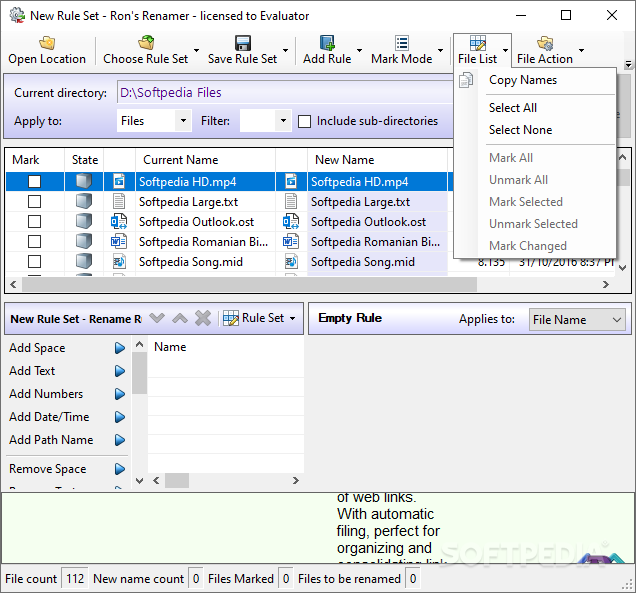Click the Current Name column header

(x=205, y=160)
